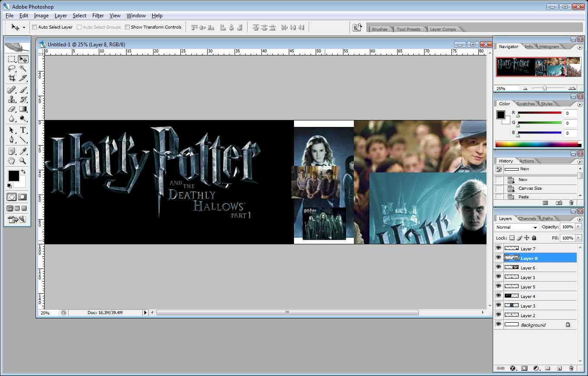Viewport: 588px width, 376px height.
Task: Select the Type tool
Action: tap(23, 130)
